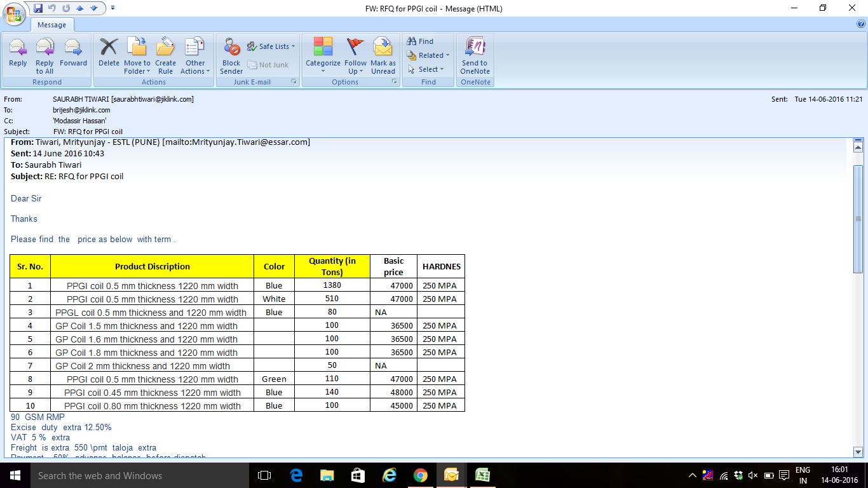Click the message body scroll down arrow

(858, 452)
